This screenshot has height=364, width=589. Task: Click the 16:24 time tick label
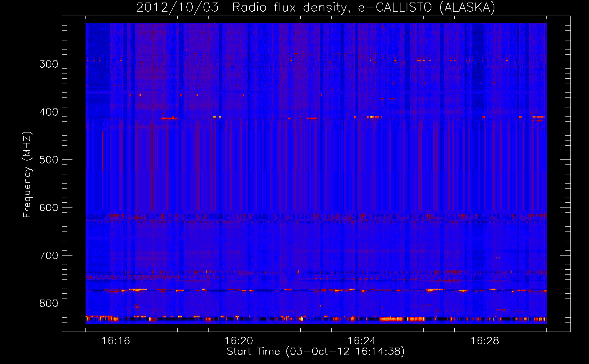click(x=362, y=341)
